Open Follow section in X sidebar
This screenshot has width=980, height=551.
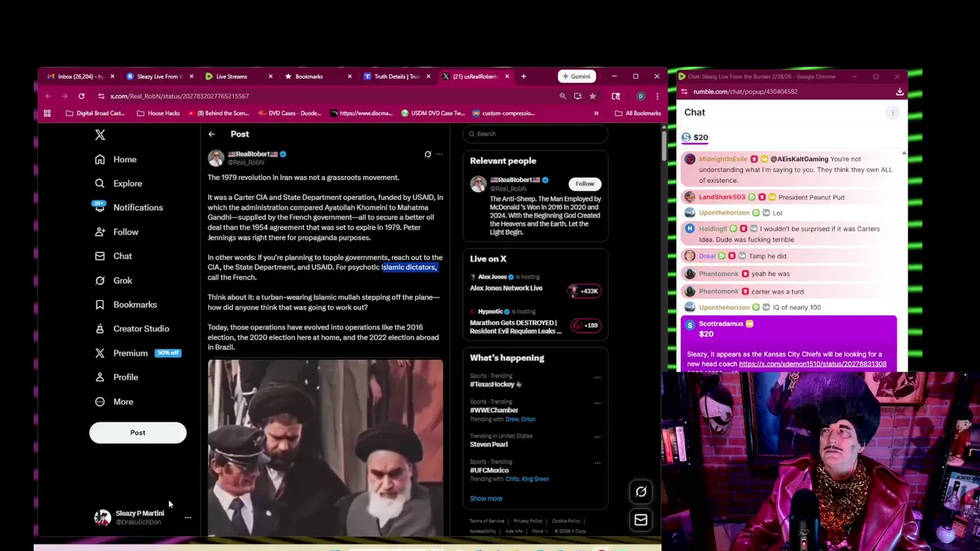click(116, 232)
